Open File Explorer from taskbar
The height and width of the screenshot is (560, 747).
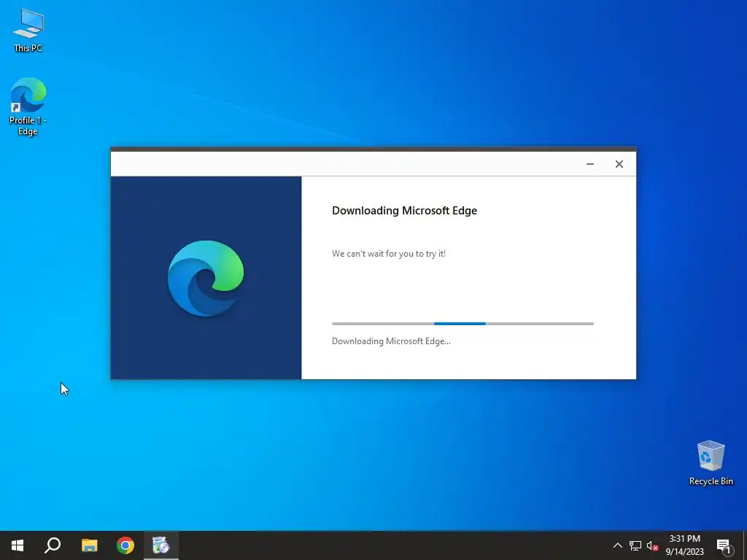(x=90, y=545)
